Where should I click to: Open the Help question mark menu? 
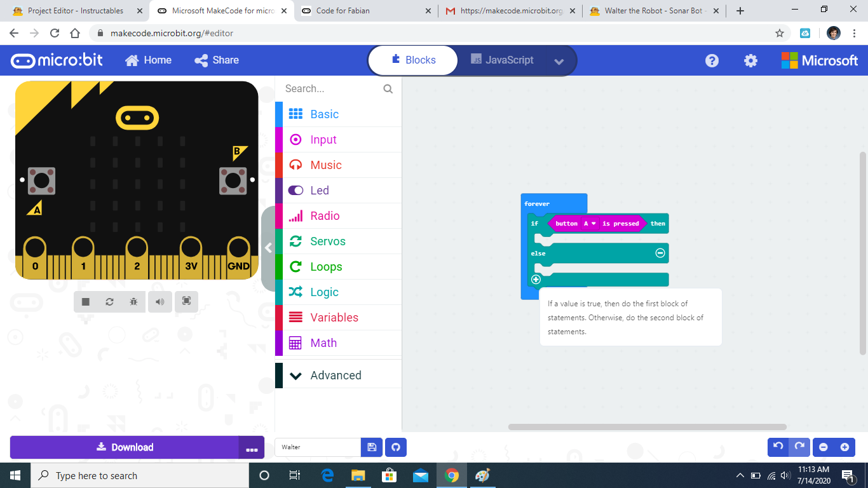[712, 60]
